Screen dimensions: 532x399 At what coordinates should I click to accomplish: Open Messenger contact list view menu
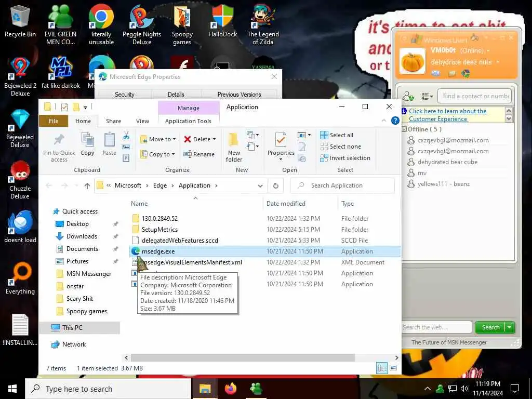pyautogui.click(x=427, y=96)
